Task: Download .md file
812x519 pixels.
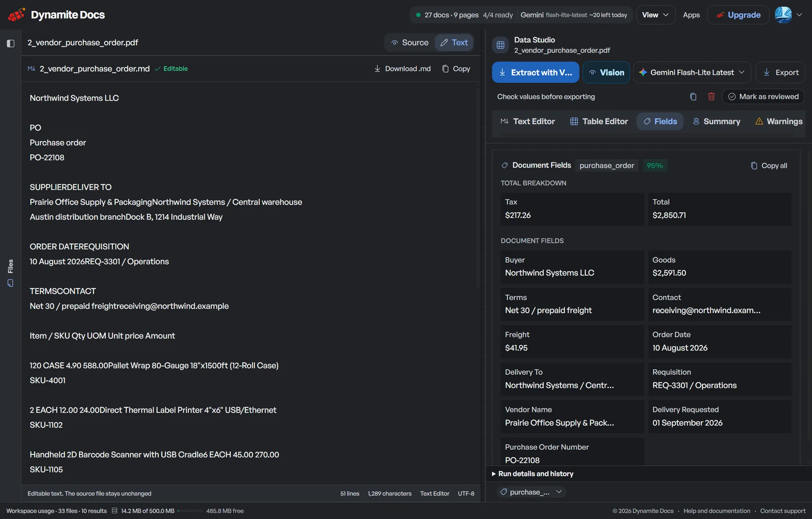Action: 403,68
